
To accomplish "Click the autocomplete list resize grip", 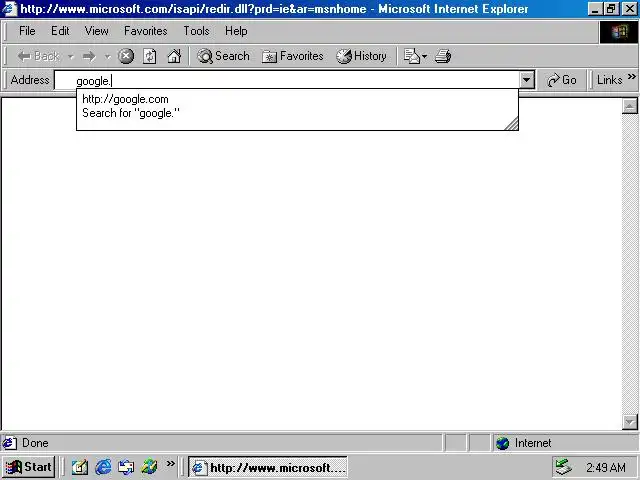I will click(511, 123).
